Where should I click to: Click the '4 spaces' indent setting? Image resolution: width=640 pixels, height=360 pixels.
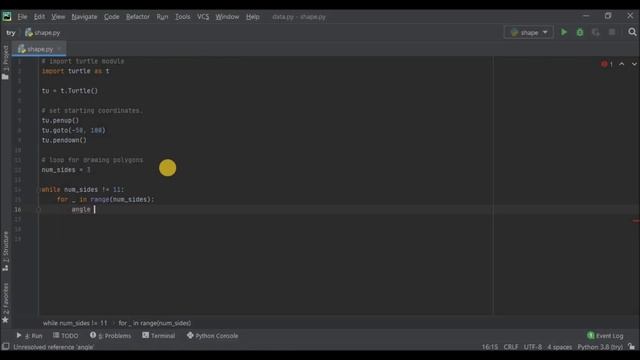point(559,347)
